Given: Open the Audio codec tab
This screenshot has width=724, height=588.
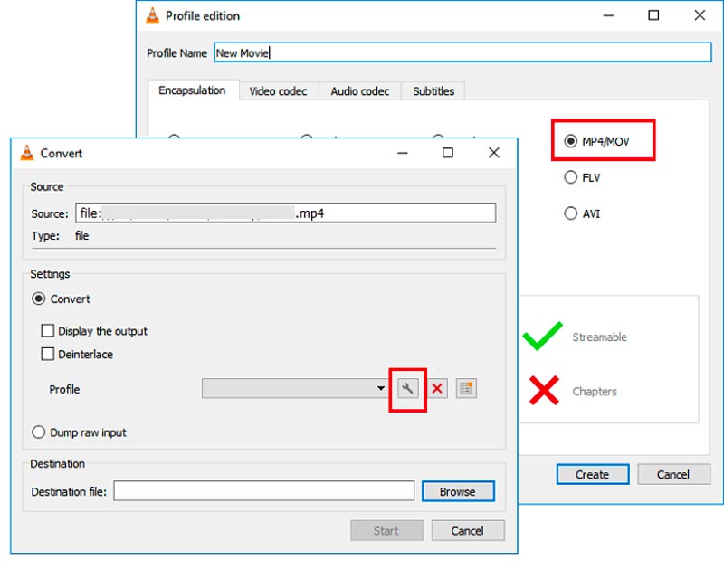Looking at the screenshot, I should click(x=359, y=91).
